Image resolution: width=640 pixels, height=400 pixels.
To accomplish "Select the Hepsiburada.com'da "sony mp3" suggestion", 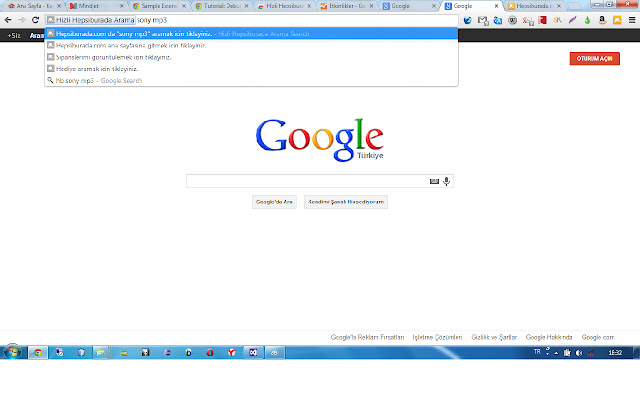I will 251,33.
